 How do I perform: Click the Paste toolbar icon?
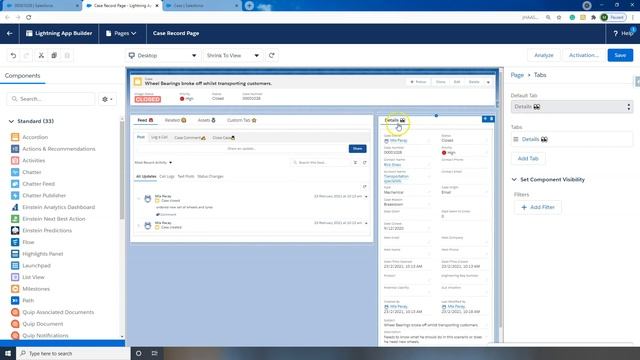point(67,56)
